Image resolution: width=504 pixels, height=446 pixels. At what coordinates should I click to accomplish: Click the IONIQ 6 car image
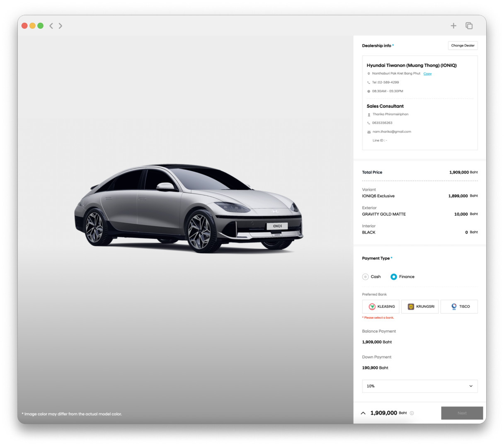pyautogui.click(x=189, y=207)
